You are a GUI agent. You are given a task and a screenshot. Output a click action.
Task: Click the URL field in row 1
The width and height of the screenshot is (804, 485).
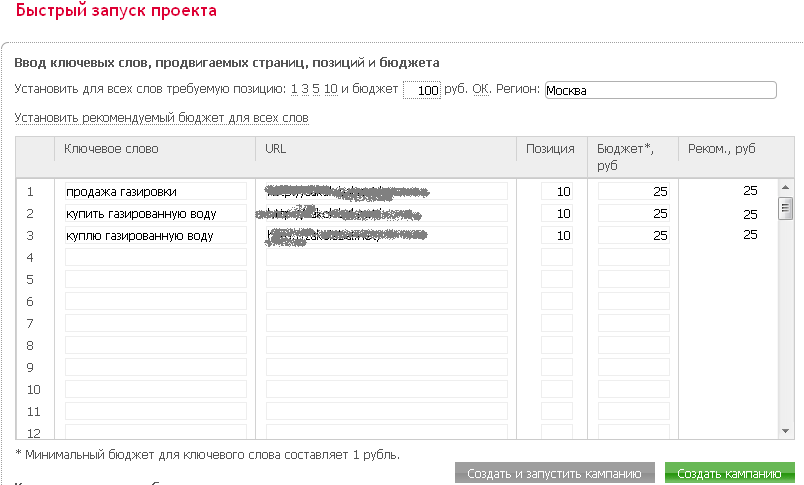[x=387, y=191]
